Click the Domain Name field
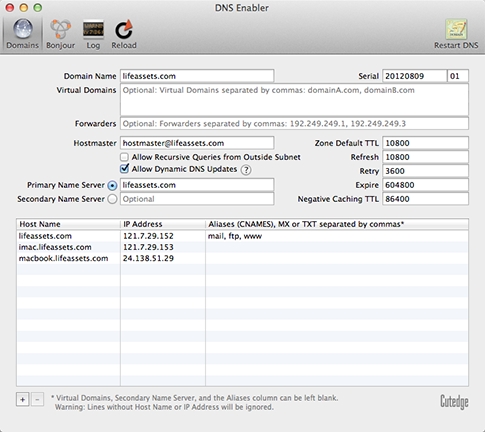Screen dimensions: 485x432 197,76
